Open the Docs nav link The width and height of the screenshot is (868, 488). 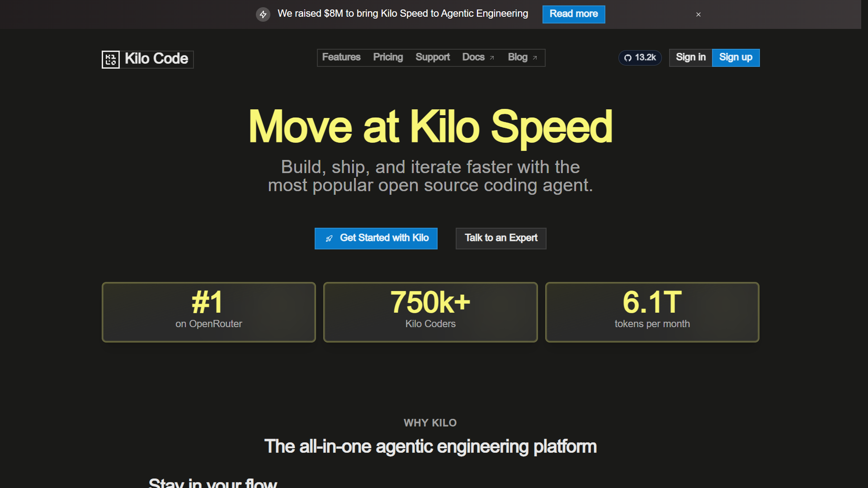(x=478, y=57)
